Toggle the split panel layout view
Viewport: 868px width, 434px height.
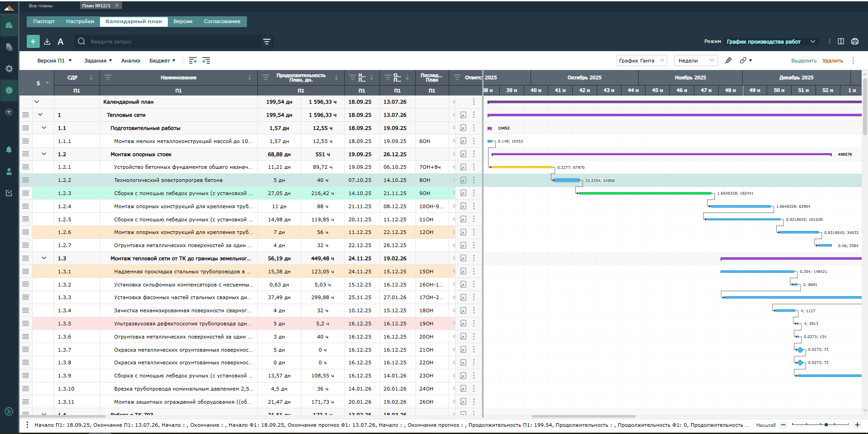tap(841, 41)
